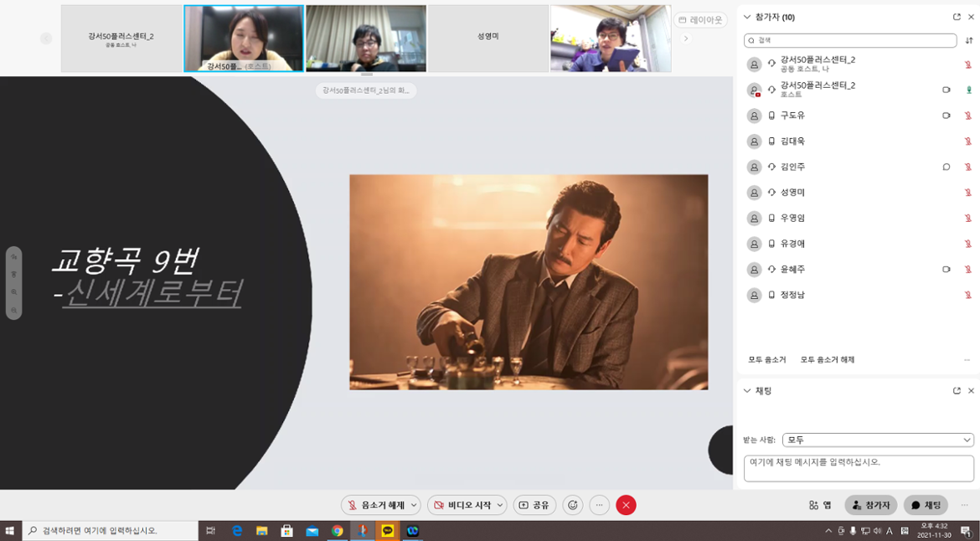Open Google Chrome from the taskbar
Screen dimensions: 980x541
click(338, 530)
